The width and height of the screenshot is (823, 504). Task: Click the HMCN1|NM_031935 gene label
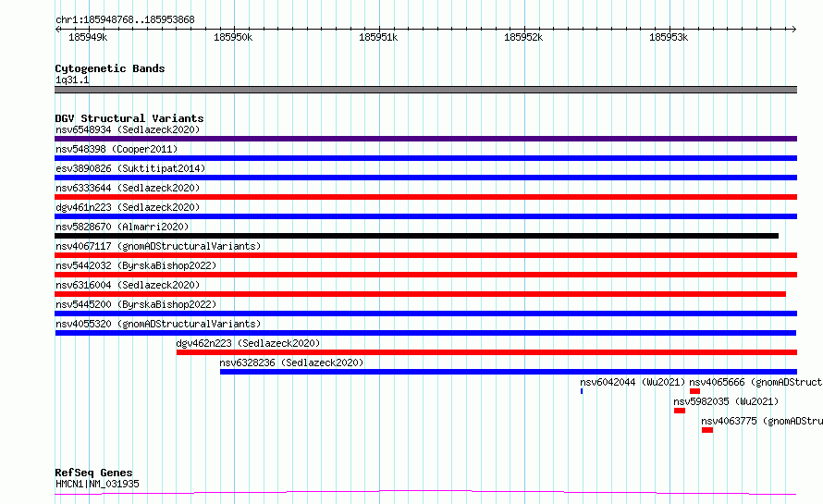98,484
